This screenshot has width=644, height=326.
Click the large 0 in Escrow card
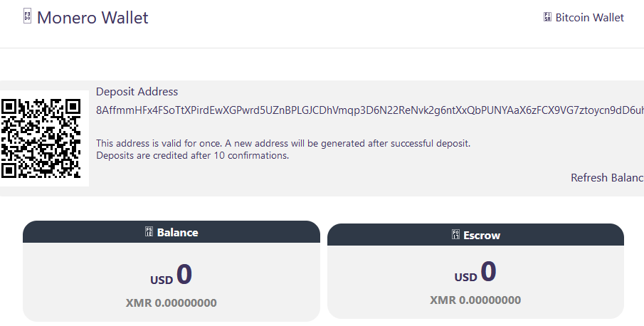tap(489, 272)
